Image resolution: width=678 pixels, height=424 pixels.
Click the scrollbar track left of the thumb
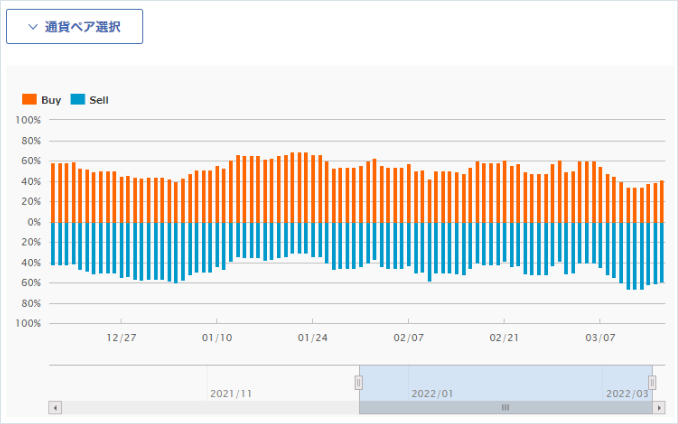(x=200, y=408)
